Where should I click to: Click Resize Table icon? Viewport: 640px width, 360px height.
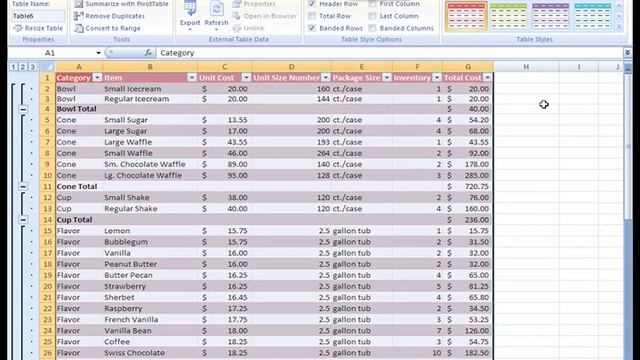(18, 28)
